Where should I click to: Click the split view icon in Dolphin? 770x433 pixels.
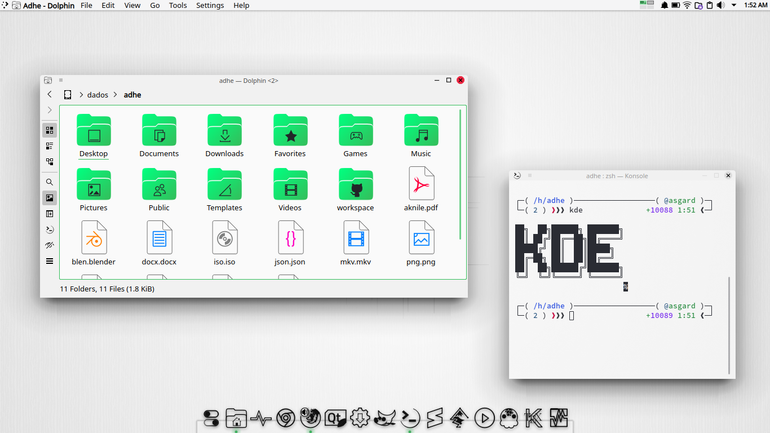point(50,214)
